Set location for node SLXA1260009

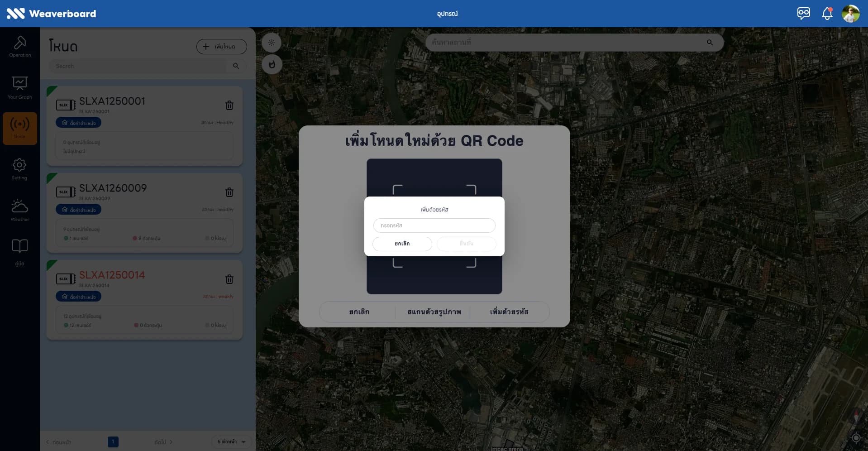[79, 210]
